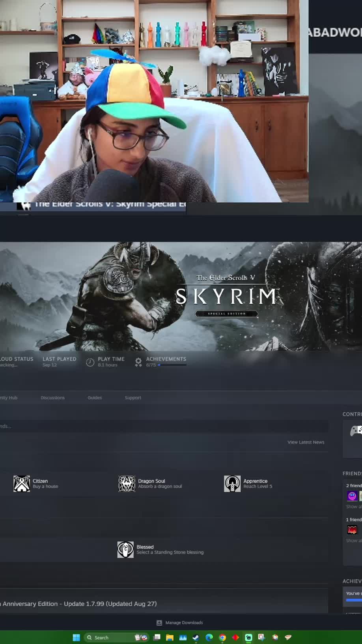Click the Last Played 'Sep 12' value
Screen dimensions: 362x644
[50, 365]
